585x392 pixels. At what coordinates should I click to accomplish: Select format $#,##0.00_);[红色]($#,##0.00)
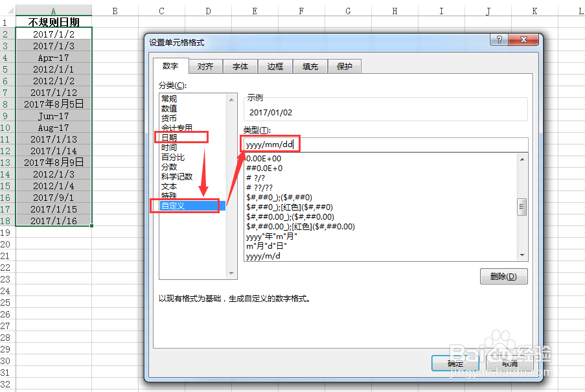pos(301,226)
